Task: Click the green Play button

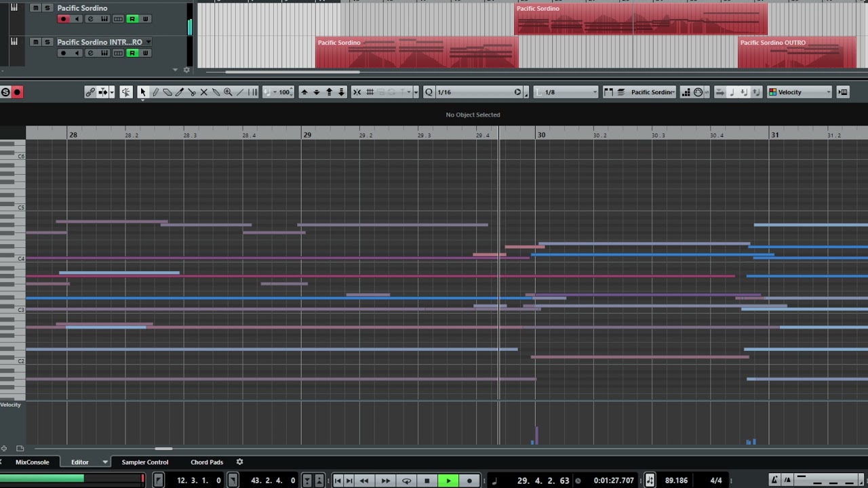Action: pyautogui.click(x=448, y=481)
